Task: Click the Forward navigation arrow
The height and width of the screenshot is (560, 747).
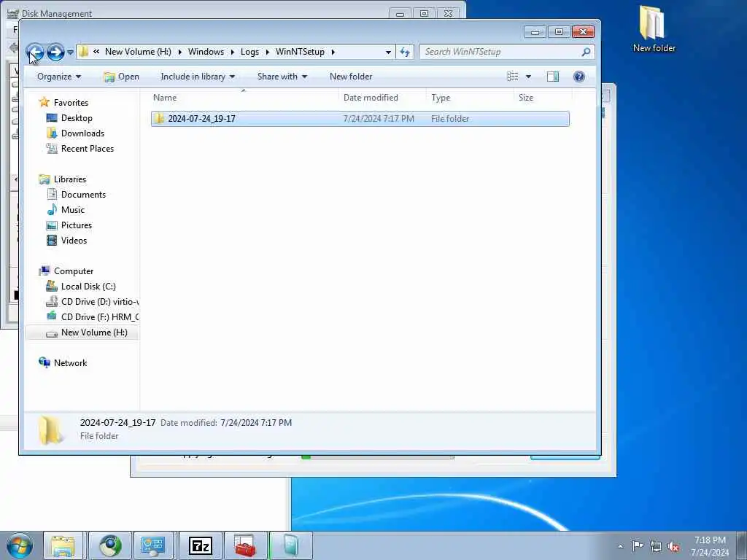Action: click(55, 52)
